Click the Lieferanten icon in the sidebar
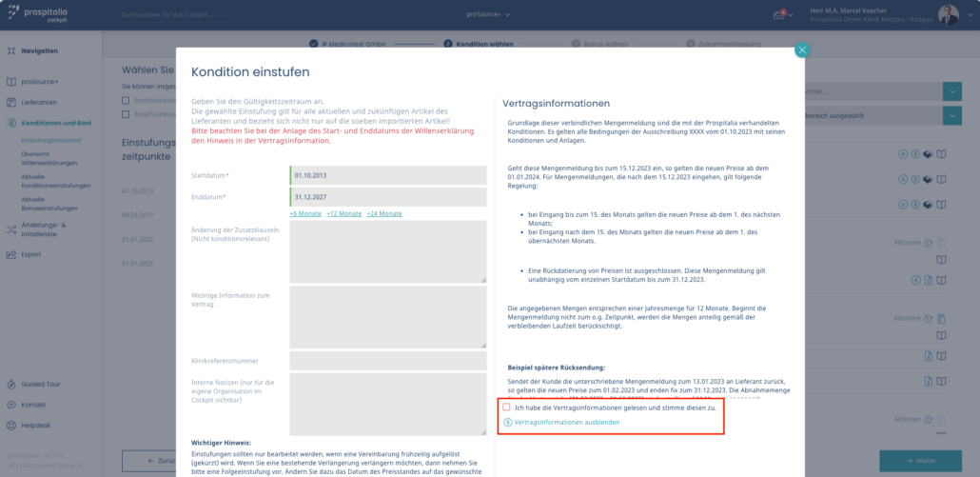Image resolution: width=980 pixels, height=477 pixels. [x=10, y=102]
